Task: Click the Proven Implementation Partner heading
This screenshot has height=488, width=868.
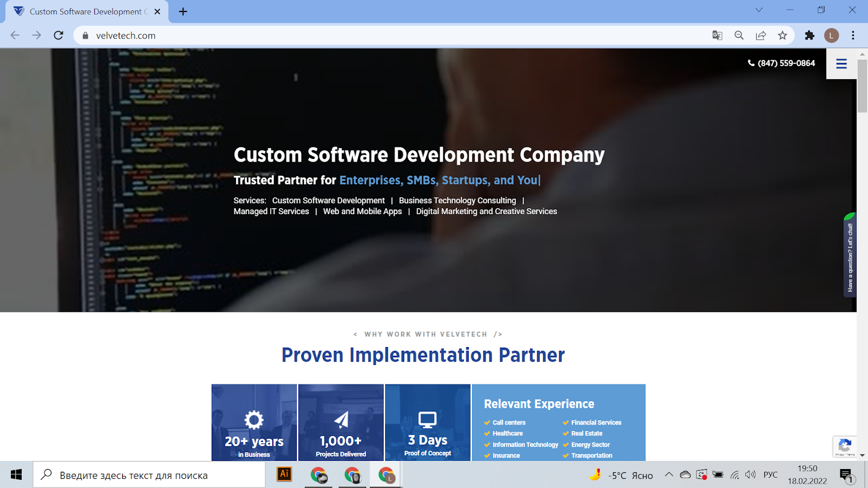Action: 423,355
